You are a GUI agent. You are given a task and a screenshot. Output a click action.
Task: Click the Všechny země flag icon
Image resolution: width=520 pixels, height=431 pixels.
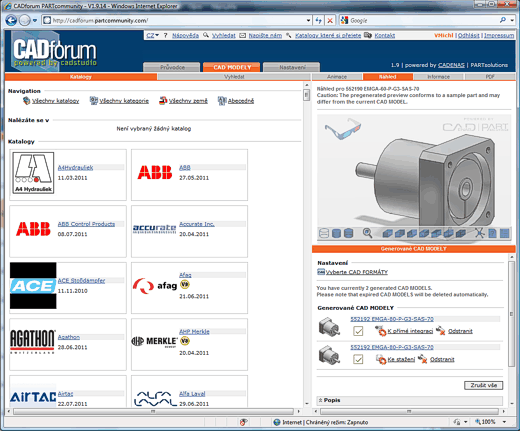point(163,101)
